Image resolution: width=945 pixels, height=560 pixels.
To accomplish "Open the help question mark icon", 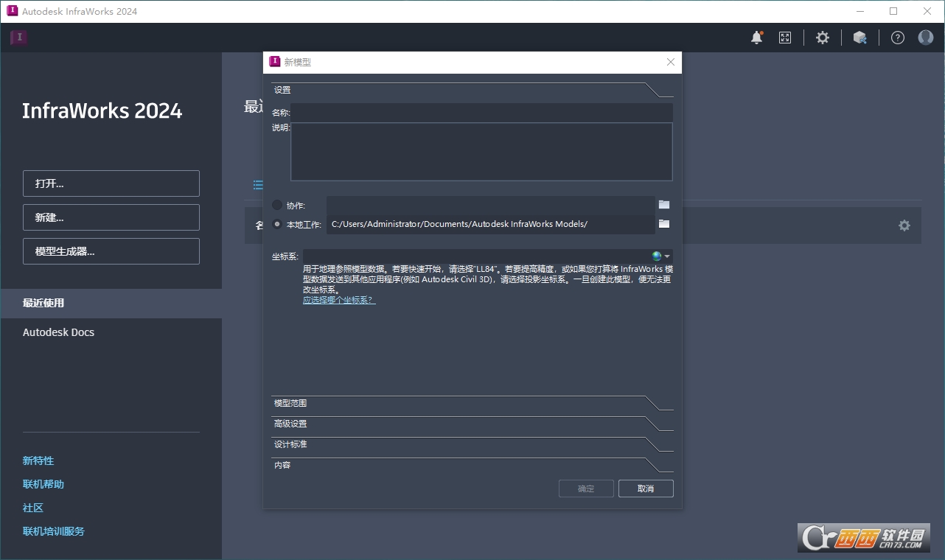I will point(897,38).
